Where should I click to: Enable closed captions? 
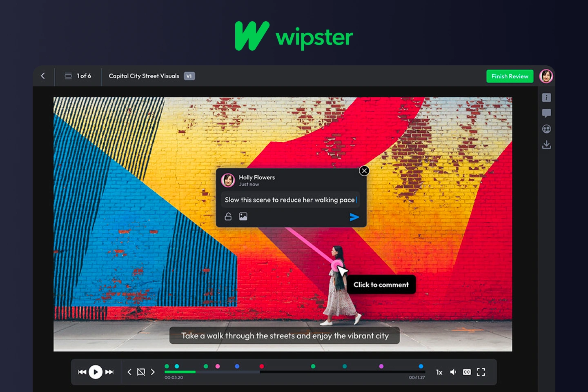[x=466, y=372]
